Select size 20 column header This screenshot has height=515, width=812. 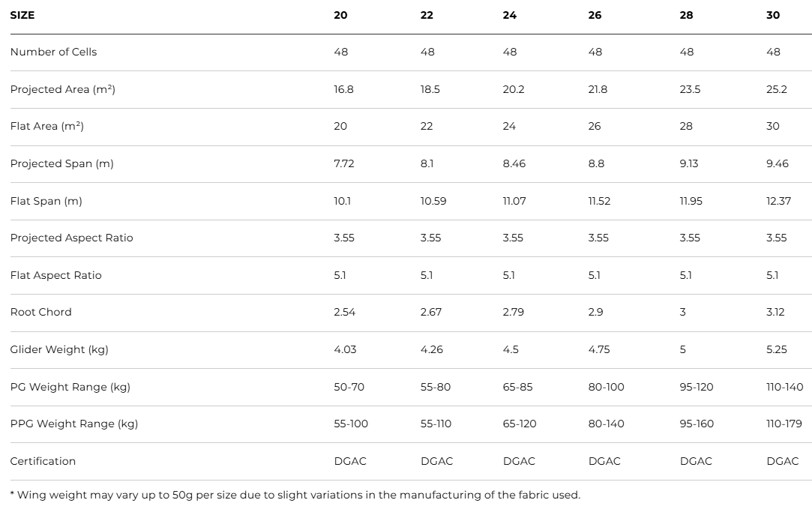(x=340, y=15)
